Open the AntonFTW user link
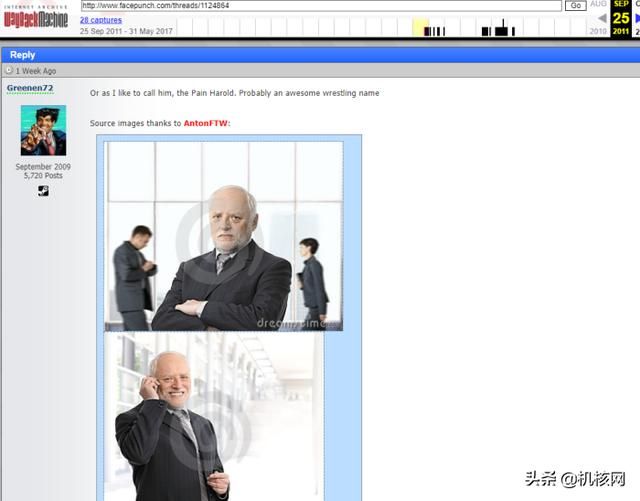This screenshot has width=640, height=501. click(x=205, y=123)
